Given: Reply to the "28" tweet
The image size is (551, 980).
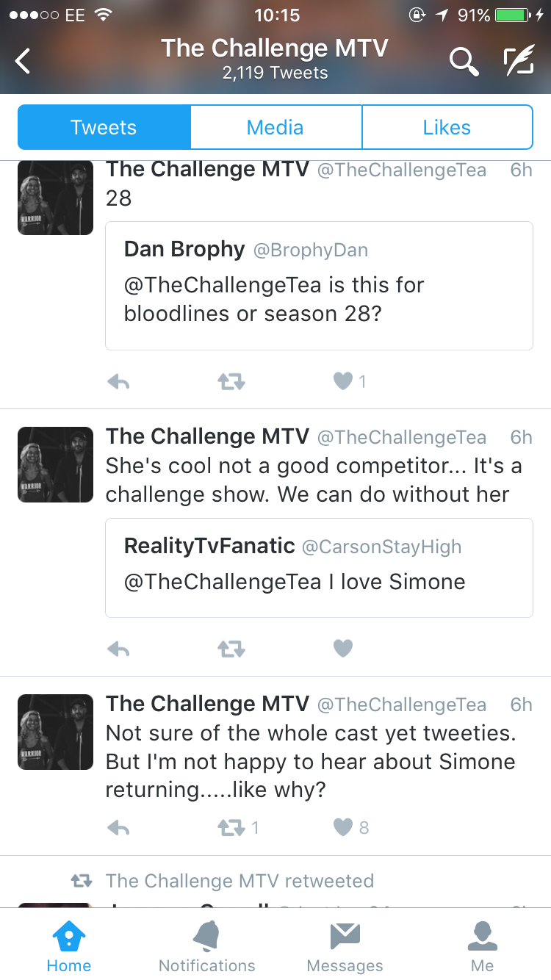Looking at the screenshot, I should tap(118, 381).
